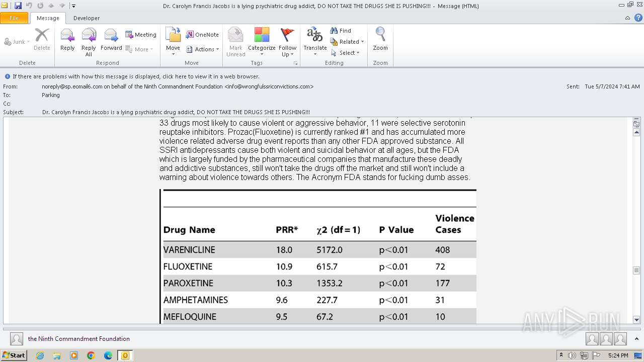Click the 'P Value' column header
The height and width of the screenshot is (362, 644).
[x=396, y=230]
